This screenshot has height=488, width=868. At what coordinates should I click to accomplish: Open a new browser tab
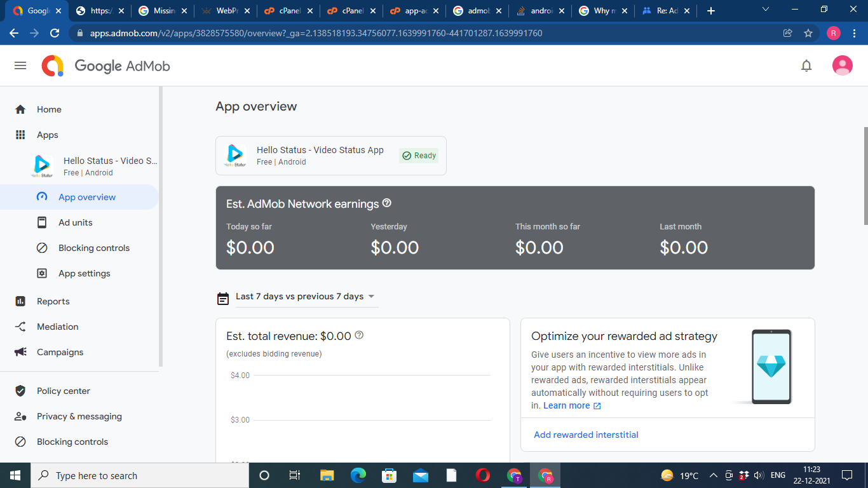point(711,11)
